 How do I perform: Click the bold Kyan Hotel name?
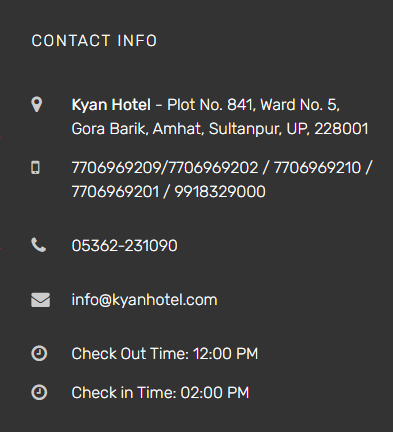point(111,105)
